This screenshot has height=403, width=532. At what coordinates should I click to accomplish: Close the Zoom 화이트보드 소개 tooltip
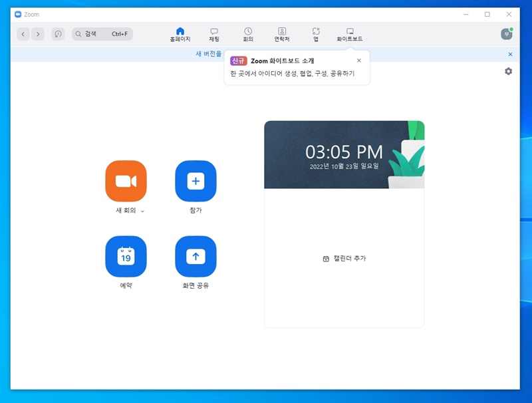[359, 61]
